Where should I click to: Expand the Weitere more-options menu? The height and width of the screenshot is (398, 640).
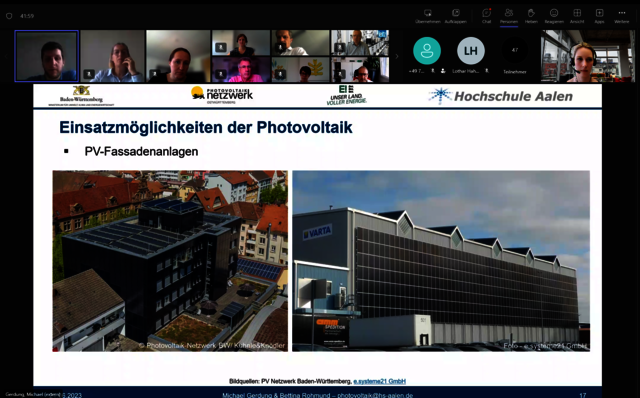pyautogui.click(x=622, y=16)
